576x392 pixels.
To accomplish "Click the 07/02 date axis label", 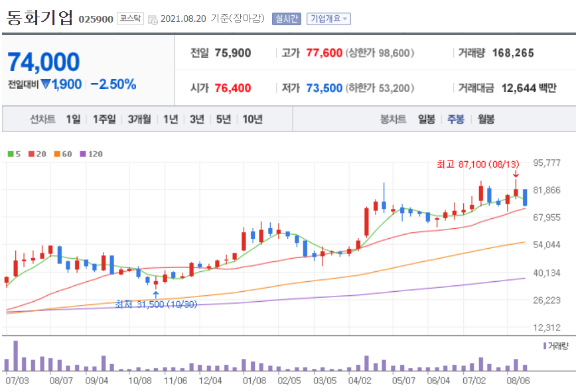I will point(474,381).
